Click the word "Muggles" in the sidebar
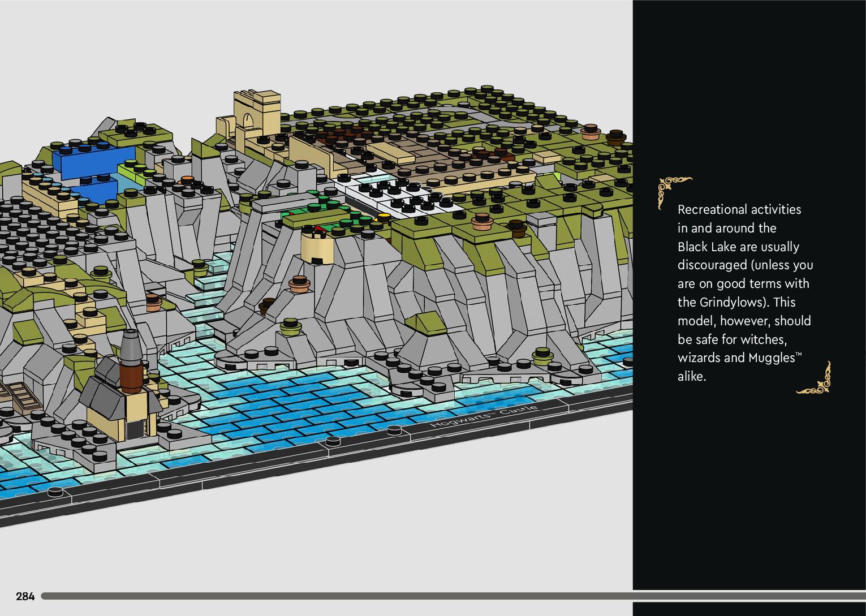The width and height of the screenshot is (866, 616). pos(771,357)
